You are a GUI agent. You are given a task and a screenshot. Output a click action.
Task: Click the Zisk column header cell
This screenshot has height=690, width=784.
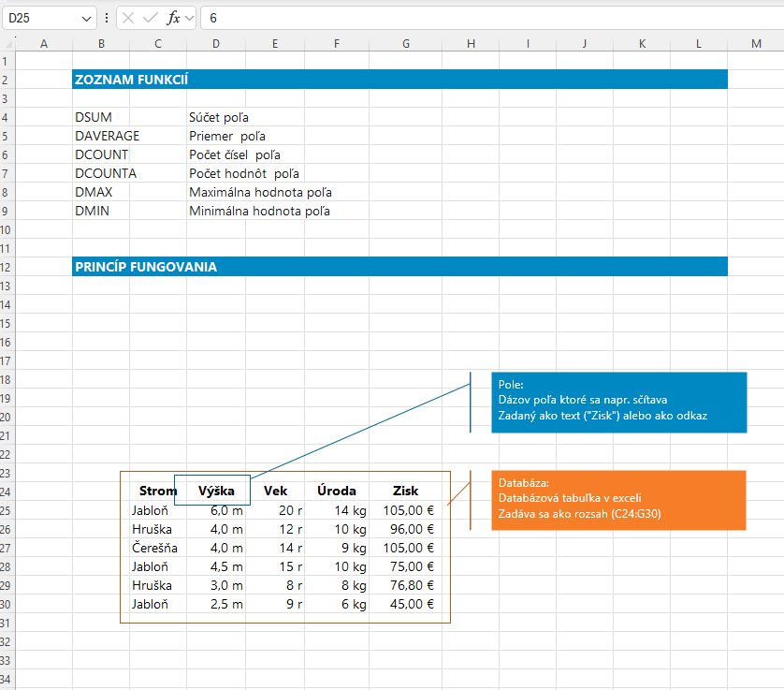click(406, 491)
